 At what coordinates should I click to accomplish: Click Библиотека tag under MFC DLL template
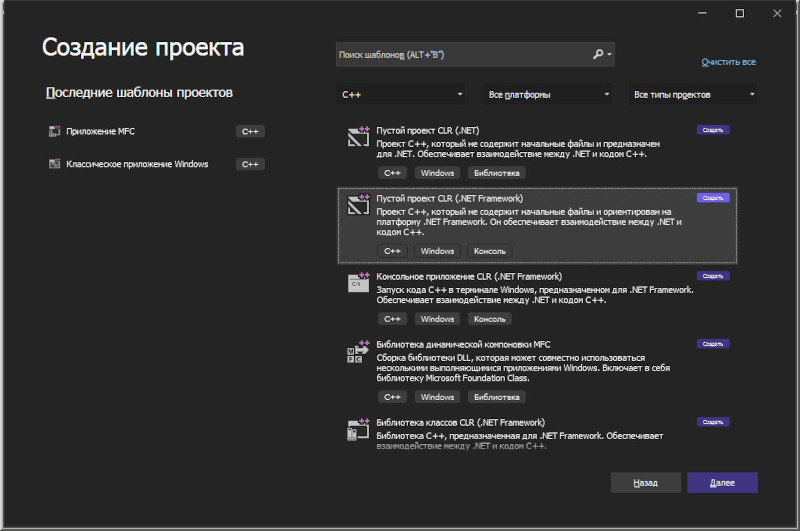[496, 397]
